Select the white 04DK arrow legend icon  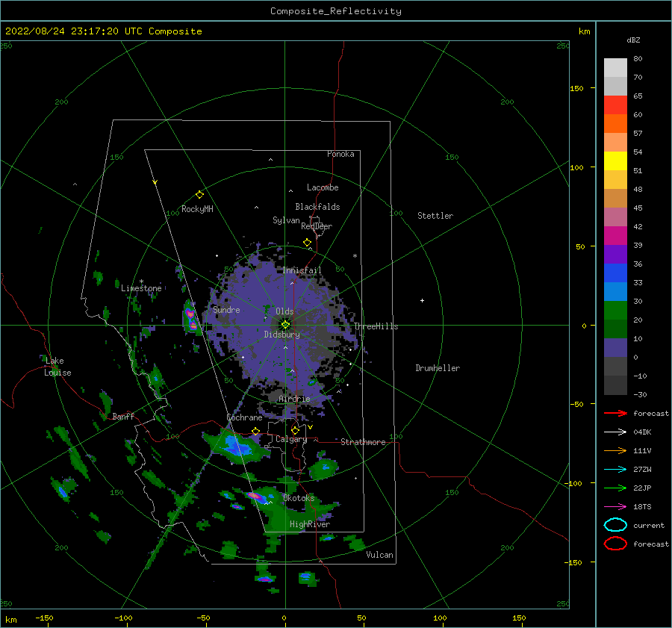point(615,432)
